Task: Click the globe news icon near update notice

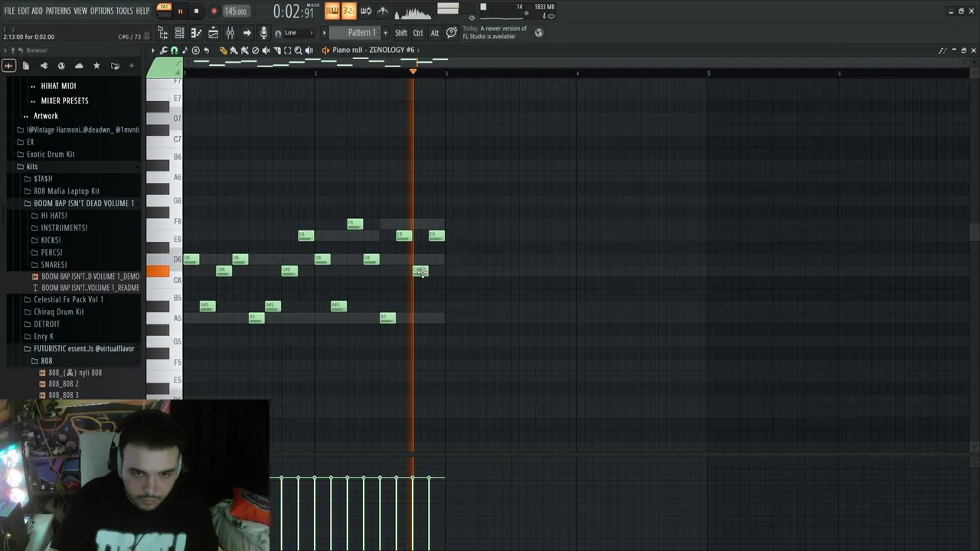Action: [x=539, y=33]
